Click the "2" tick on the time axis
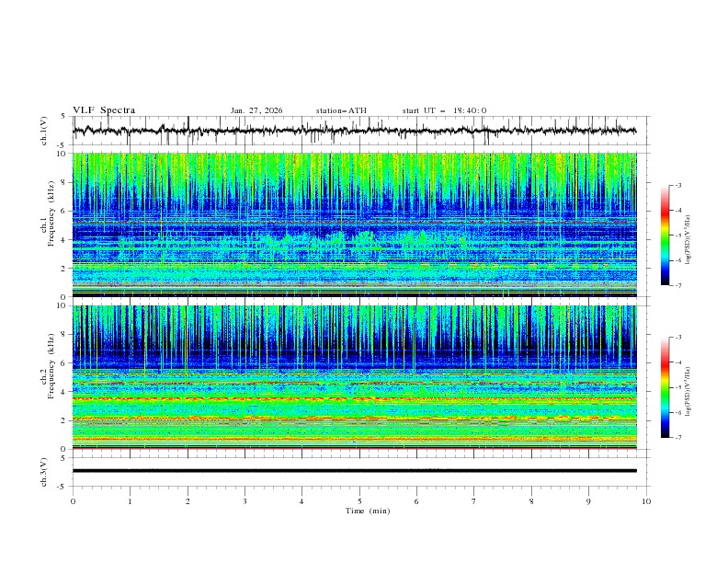The height and width of the screenshot is (563, 728). click(x=188, y=501)
